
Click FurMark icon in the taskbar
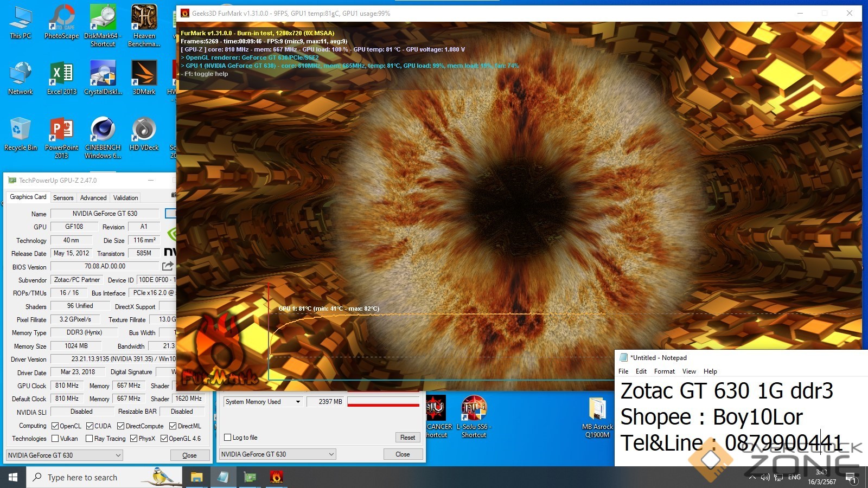pyautogui.click(x=276, y=477)
